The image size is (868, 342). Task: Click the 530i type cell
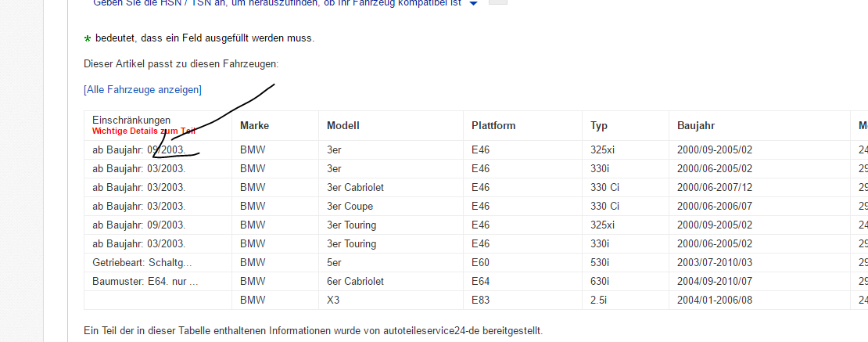click(601, 263)
